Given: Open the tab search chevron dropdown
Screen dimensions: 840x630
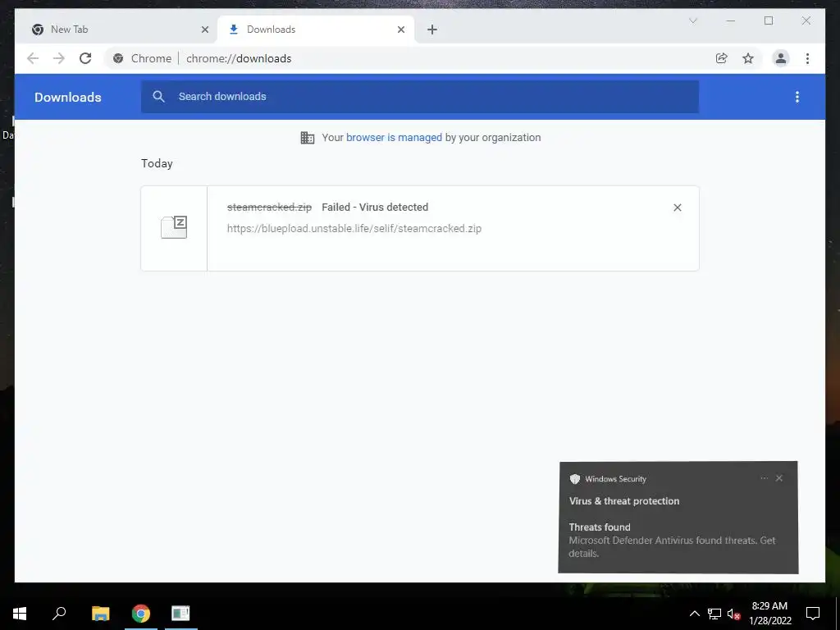Looking at the screenshot, I should coord(692,21).
